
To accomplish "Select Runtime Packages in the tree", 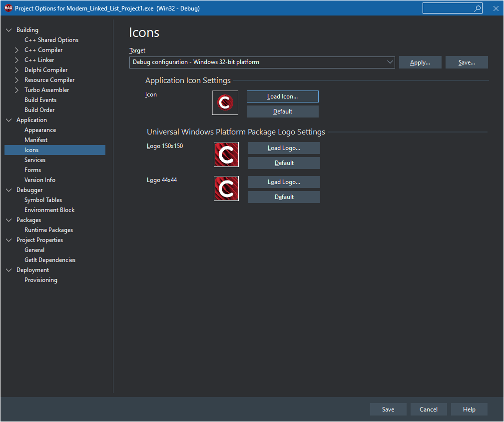I will click(48, 230).
